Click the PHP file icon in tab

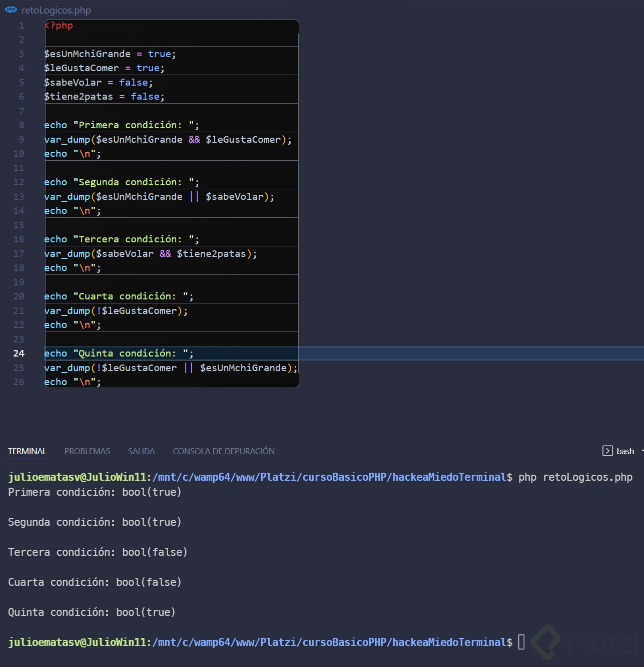coord(11,10)
